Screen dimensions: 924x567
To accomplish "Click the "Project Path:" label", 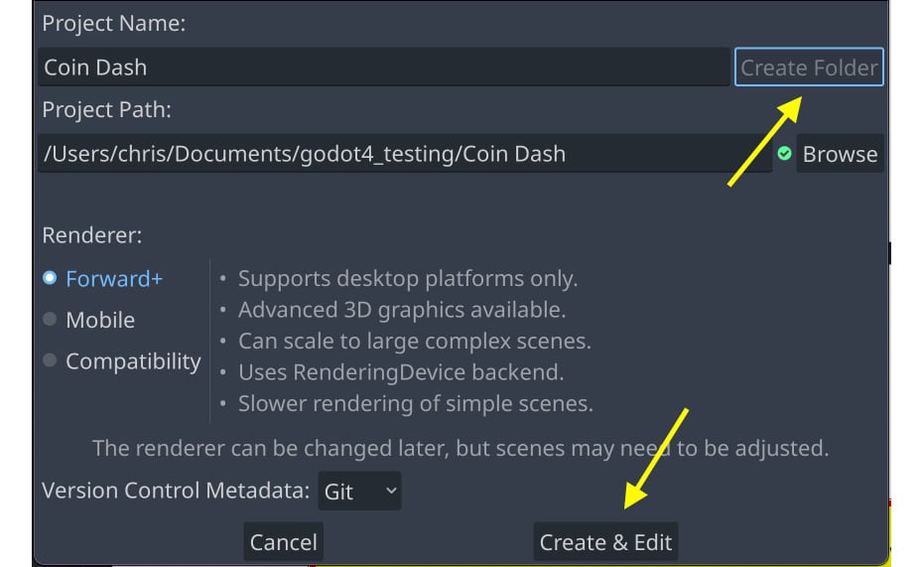I will (x=106, y=109).
